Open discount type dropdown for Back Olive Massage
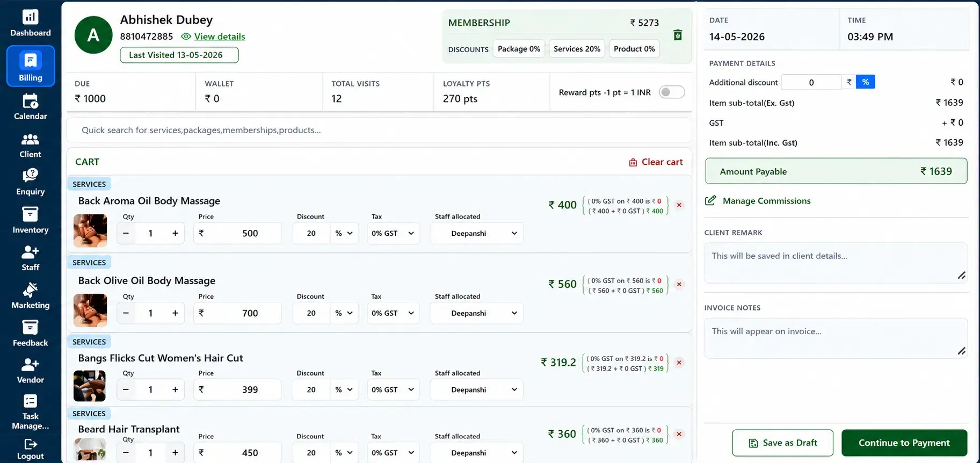 pyautogui.click(x=344, y=313)
